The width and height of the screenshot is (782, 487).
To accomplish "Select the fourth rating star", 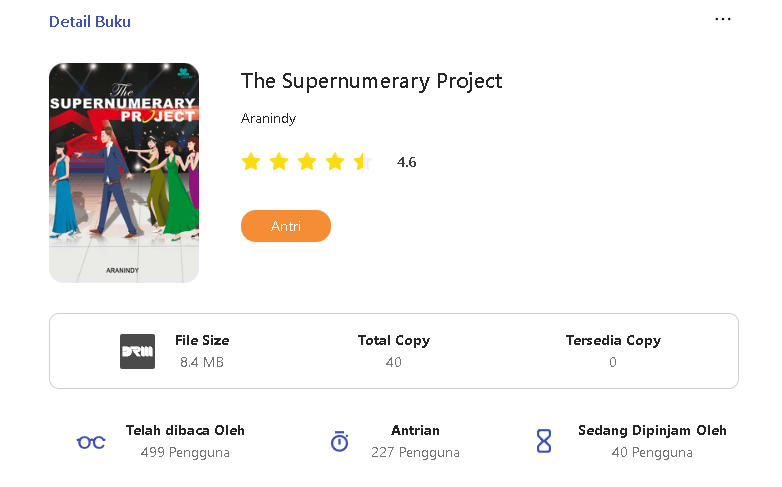I will [x=335, y=162].
